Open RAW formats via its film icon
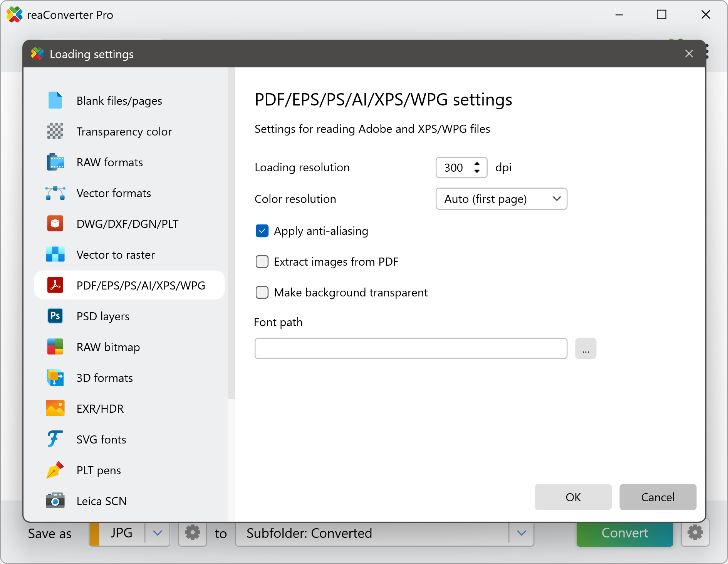 pyautogui.click(x=55, y=162)
